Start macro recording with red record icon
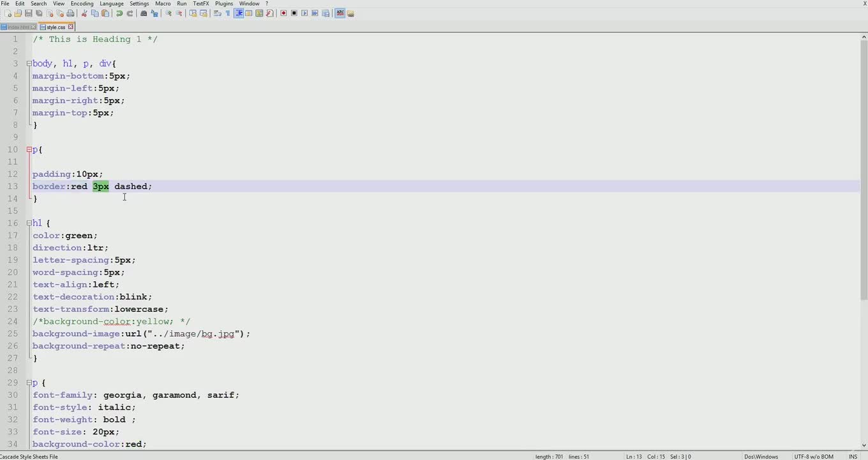 (283, 13)
